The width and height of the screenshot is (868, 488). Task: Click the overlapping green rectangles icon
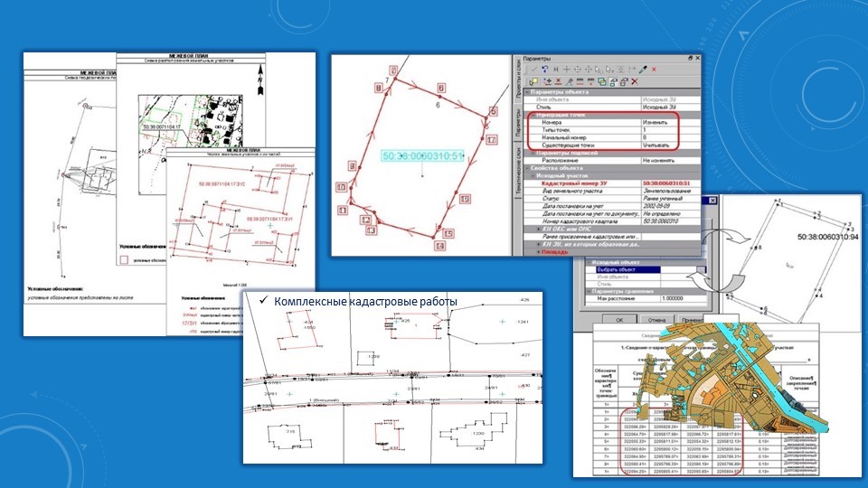602,81
